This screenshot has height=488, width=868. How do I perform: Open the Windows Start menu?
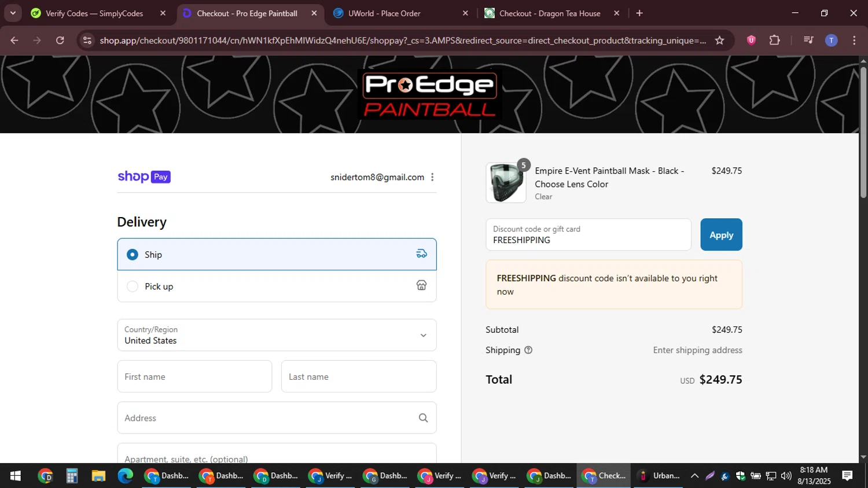click(16, 476)
